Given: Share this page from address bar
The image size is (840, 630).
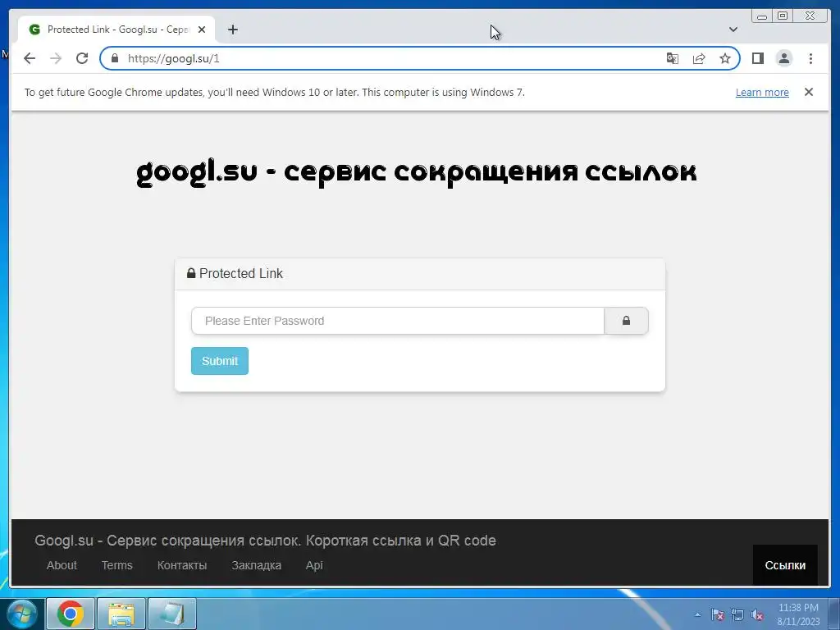Looking at the screenshot, I should click(699, 58).
